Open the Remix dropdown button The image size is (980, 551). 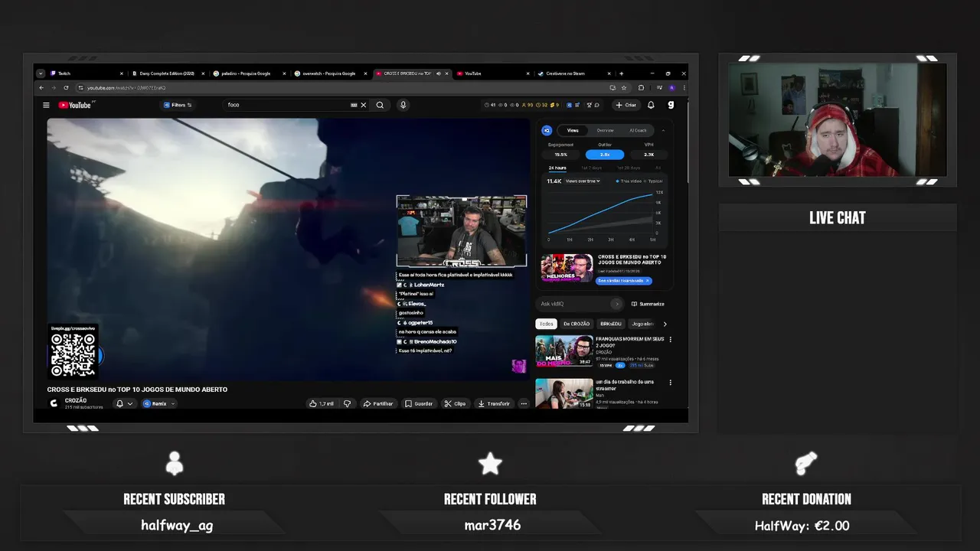159,403
